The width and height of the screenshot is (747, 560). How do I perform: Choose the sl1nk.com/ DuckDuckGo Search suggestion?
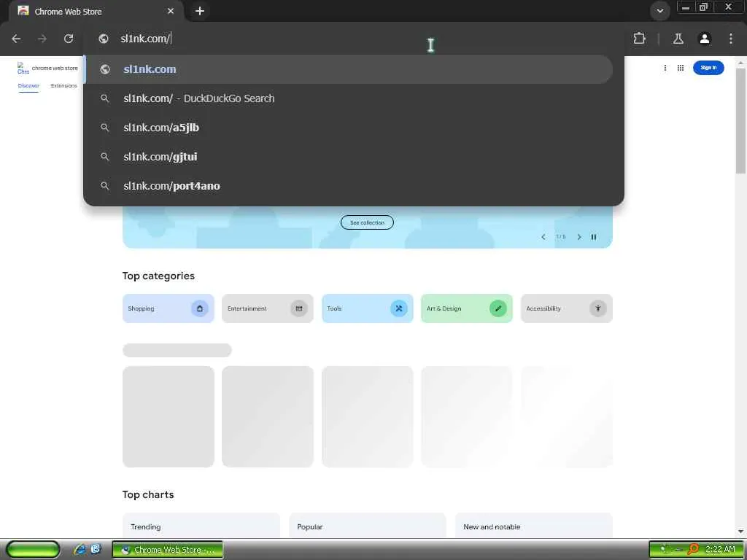[349, 98]
